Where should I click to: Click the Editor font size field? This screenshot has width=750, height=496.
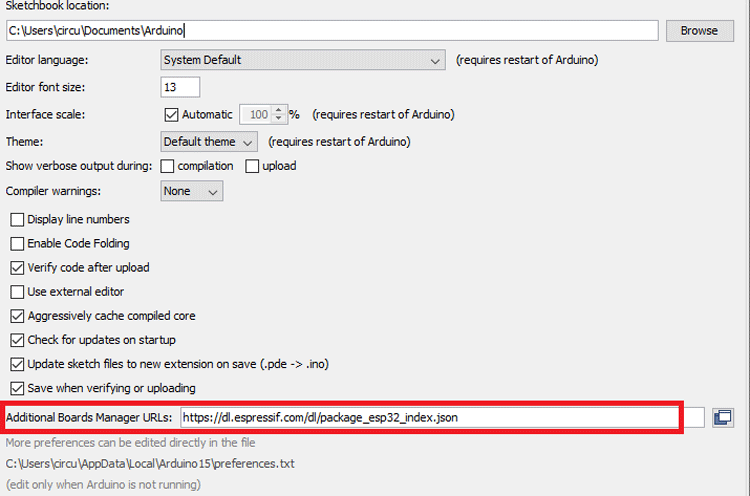click(181, 87)
